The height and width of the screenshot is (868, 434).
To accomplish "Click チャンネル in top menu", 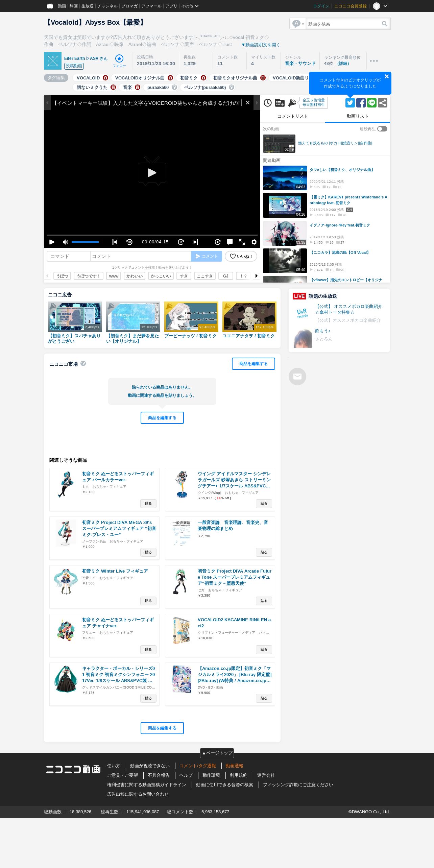I will click(107, 6).
